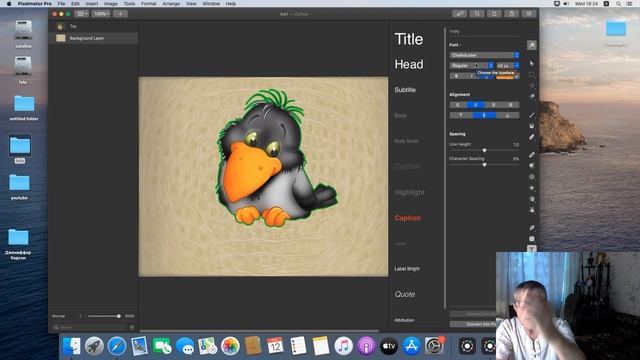This screenshot has width=640, height=360.
Task: Open the 100% zoom dropdown in the toolbar
Action: click(x=101, y=14)
